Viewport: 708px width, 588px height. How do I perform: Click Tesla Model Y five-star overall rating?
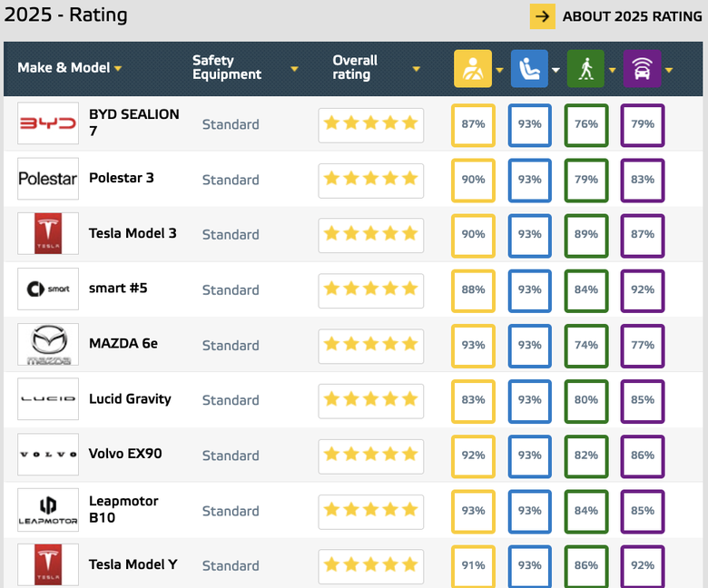370,565
